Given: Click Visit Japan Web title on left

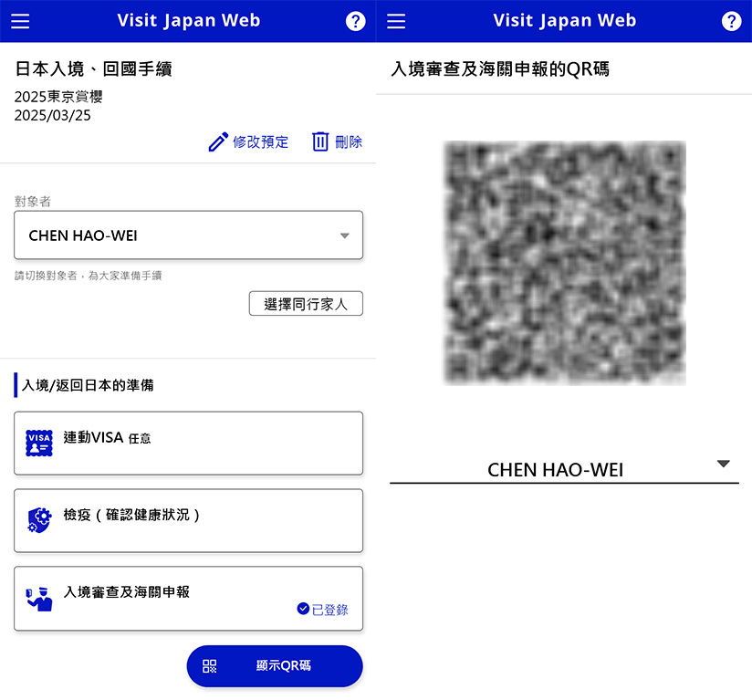Looking at the screenshot, I should [x=189, y=21].
